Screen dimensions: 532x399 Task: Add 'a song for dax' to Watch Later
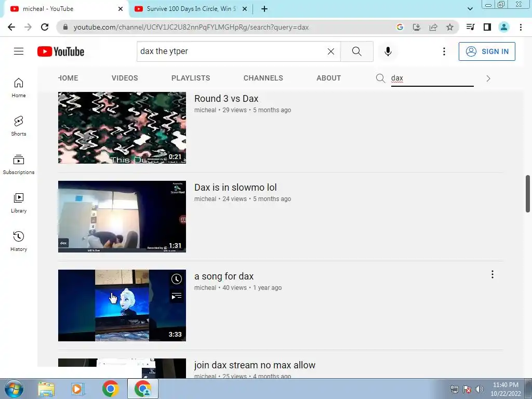177,279
